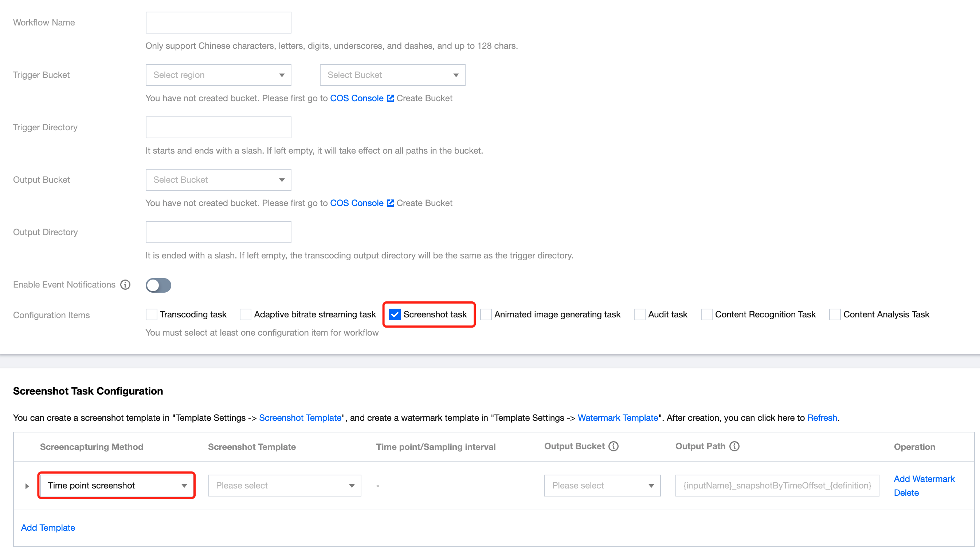This screenshot has width=980, height=554.
Task: Click the Workflow Name input field
Action: click(218, 23)
